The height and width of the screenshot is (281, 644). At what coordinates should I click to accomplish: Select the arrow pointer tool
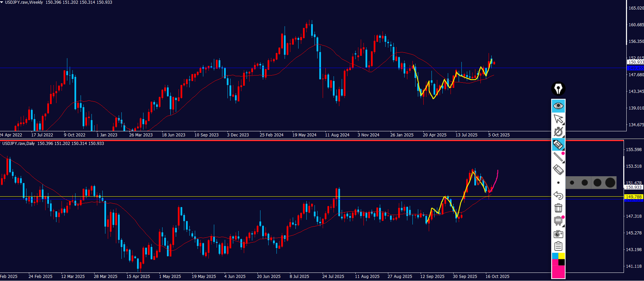558,119
